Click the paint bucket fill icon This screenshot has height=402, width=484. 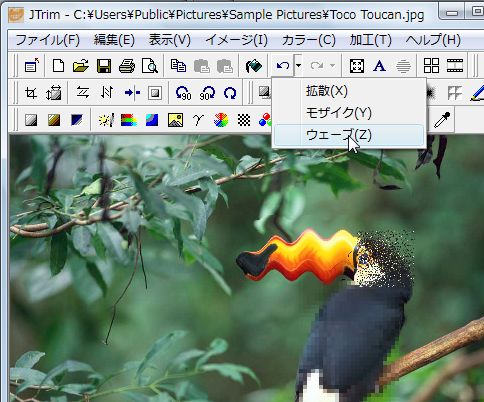pos(254,66)
